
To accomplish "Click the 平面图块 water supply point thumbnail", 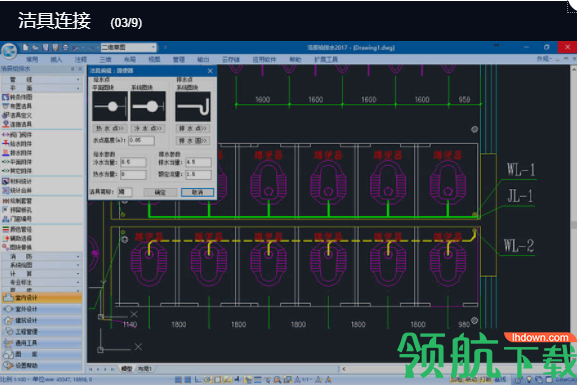I will point(110,107).
